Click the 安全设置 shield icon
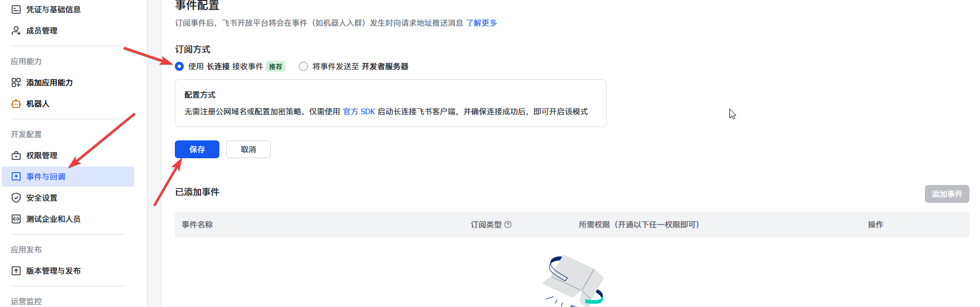The height and width of the screenshot is (307, 980). click(16, 198)
